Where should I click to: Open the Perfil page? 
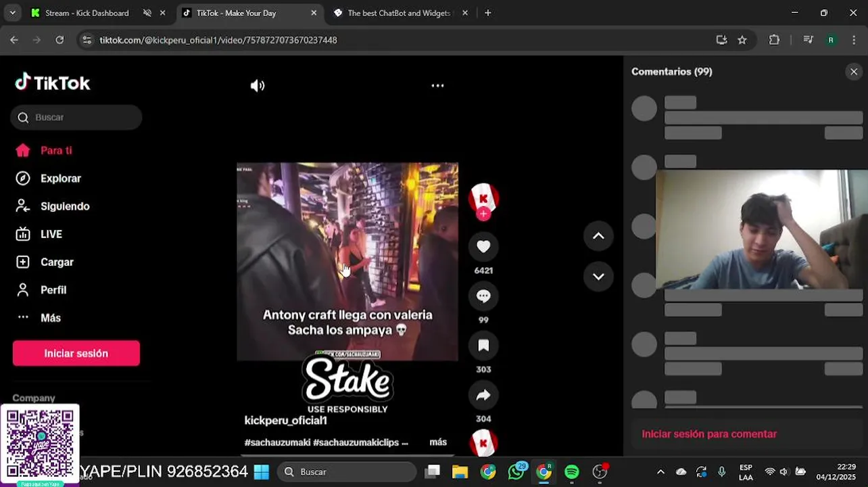53,290
